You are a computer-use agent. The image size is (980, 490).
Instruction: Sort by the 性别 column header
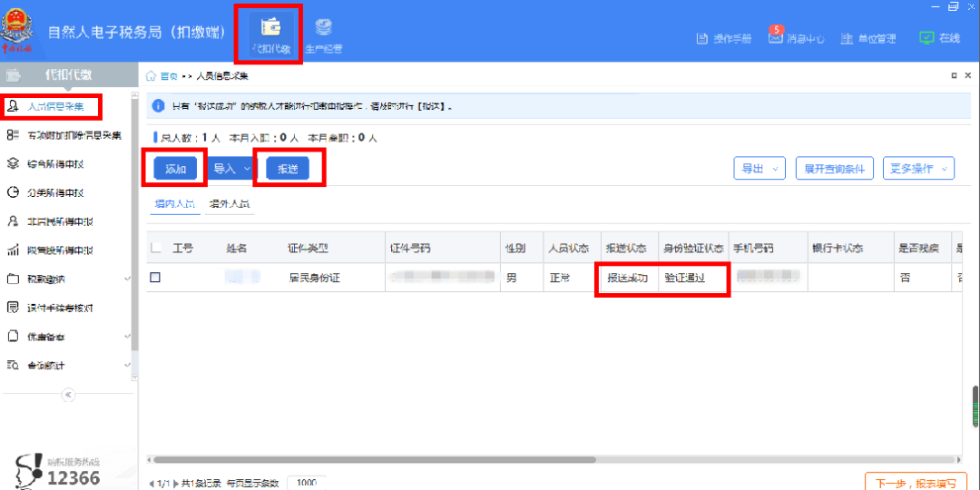click(515, 248)
